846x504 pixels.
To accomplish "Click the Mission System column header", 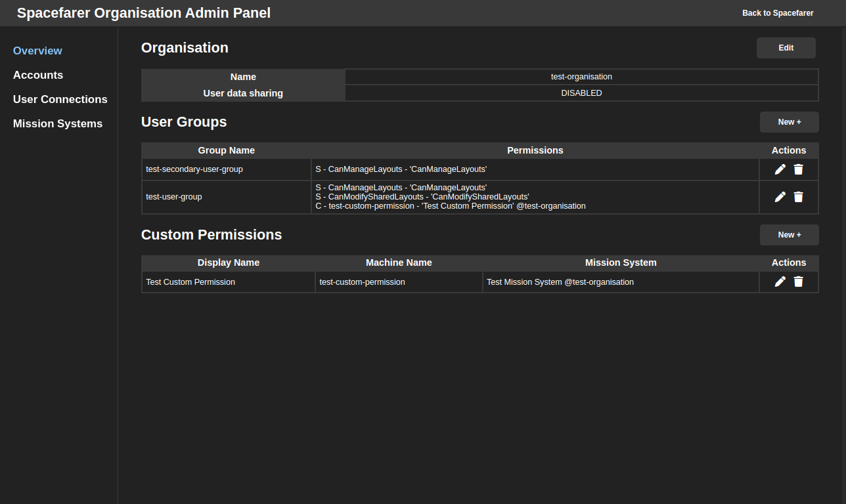I will (x=621, y=262).
